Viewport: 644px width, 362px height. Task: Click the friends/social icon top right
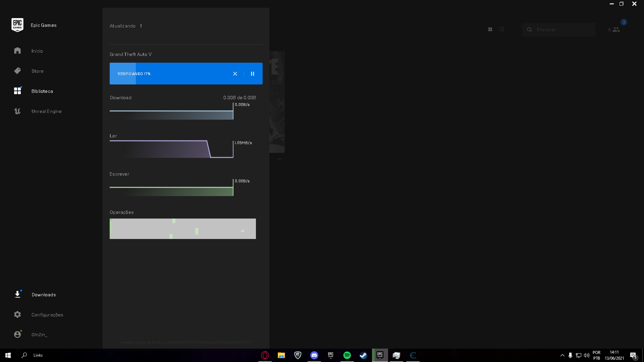pyautogui.click(x=616, y=29)
